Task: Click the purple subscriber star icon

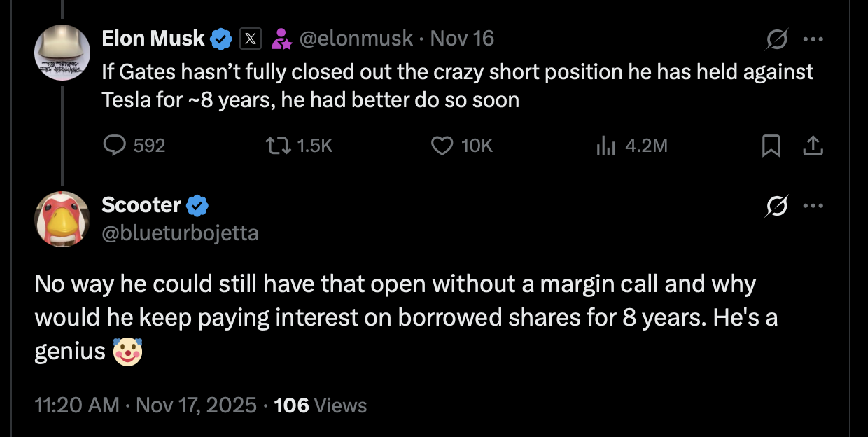Action: pos(282,39)
